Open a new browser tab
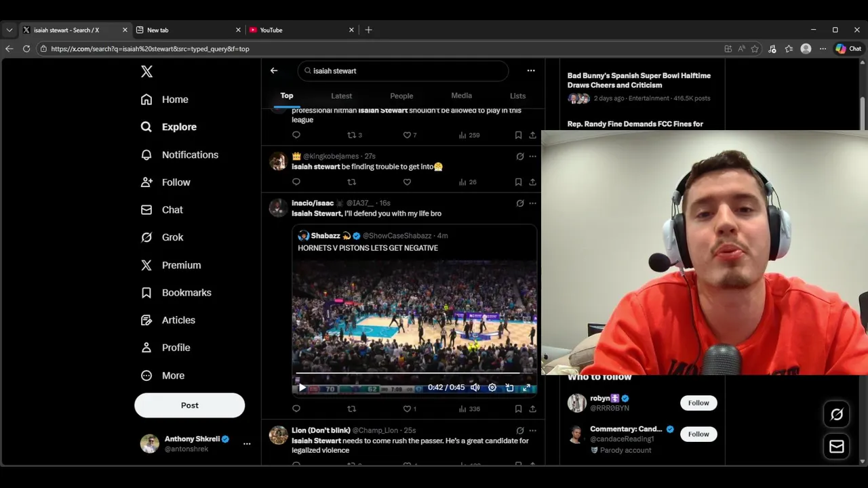The width and height of the screenshot is (868, 488). pos(368,30)
